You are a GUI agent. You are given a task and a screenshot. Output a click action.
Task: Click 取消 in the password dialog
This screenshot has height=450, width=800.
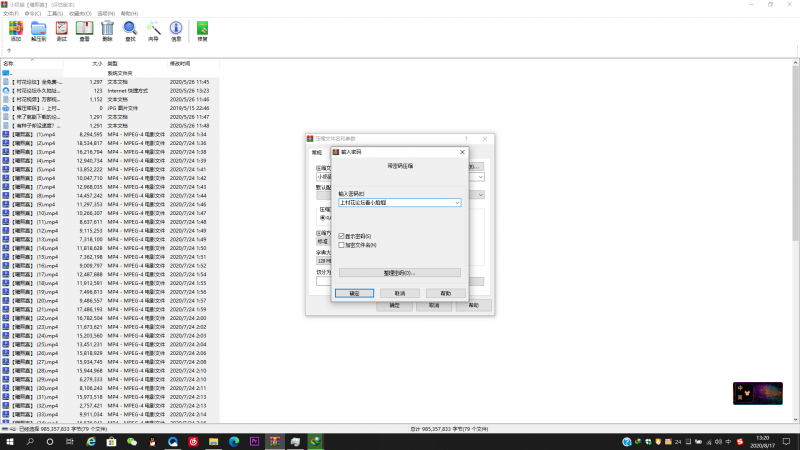(400, 293)
